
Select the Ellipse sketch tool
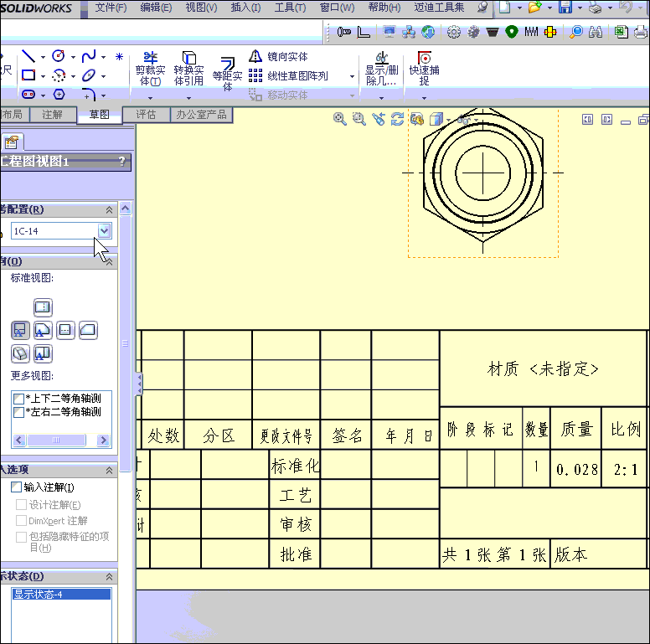pos(89,75)
